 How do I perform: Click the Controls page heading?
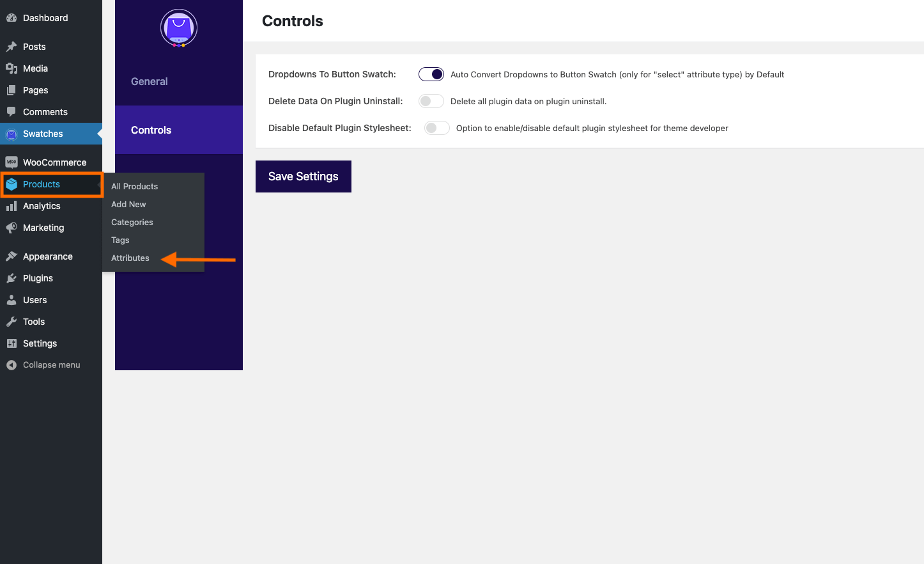click(x=293, y=21)
